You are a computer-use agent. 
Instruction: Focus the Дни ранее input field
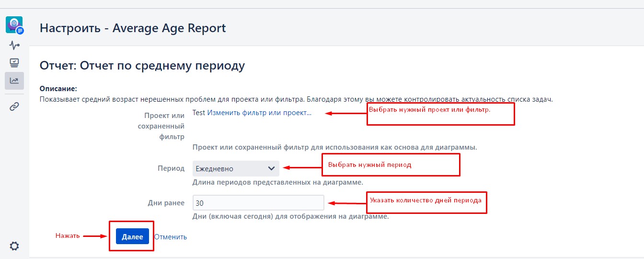coord(258,203)
